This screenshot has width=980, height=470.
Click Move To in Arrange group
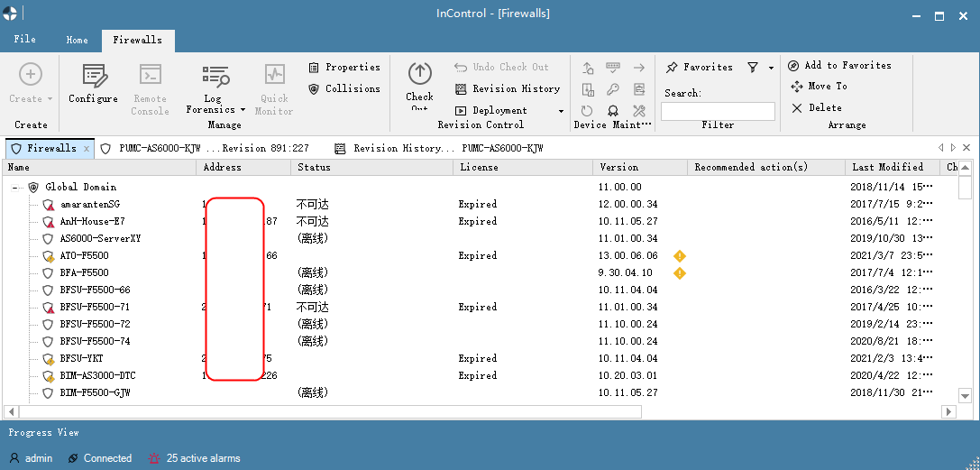click(x=820, y=87)
